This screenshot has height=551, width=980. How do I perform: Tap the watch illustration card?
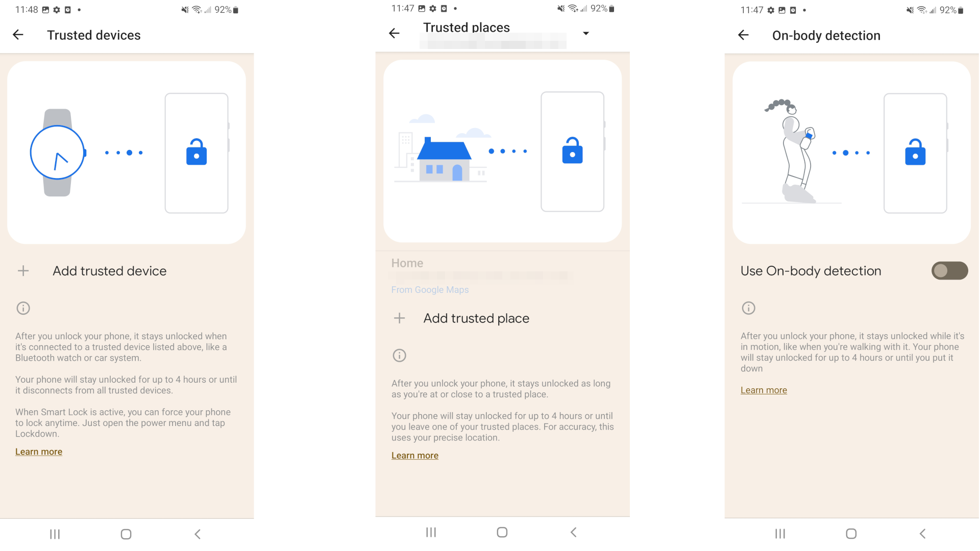coord(127,153)
